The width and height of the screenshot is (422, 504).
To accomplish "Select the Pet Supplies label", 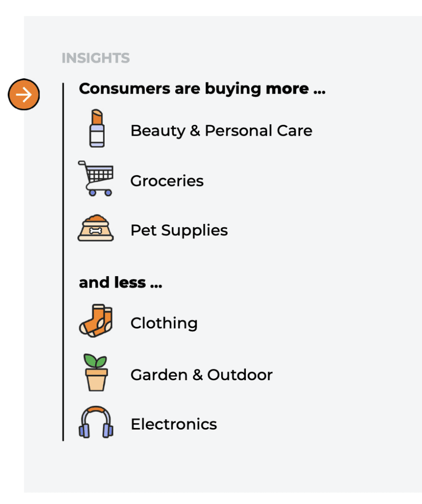I will click(179, 230).
